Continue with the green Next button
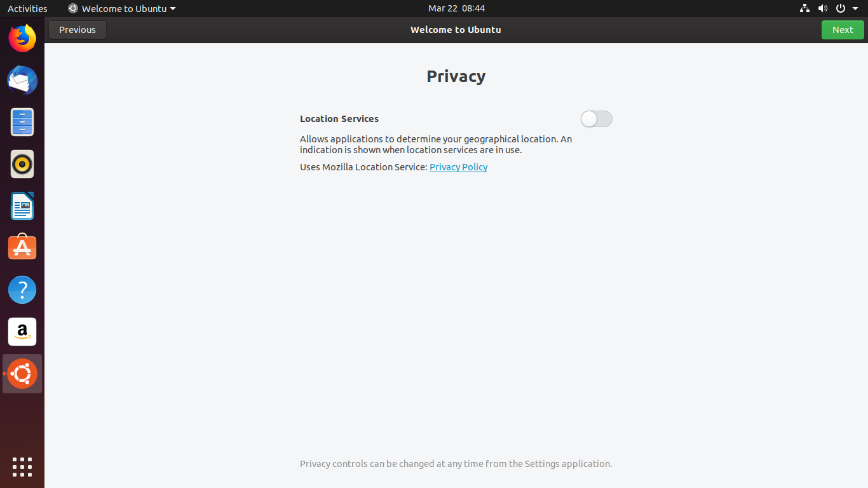 tap(843, 30)
